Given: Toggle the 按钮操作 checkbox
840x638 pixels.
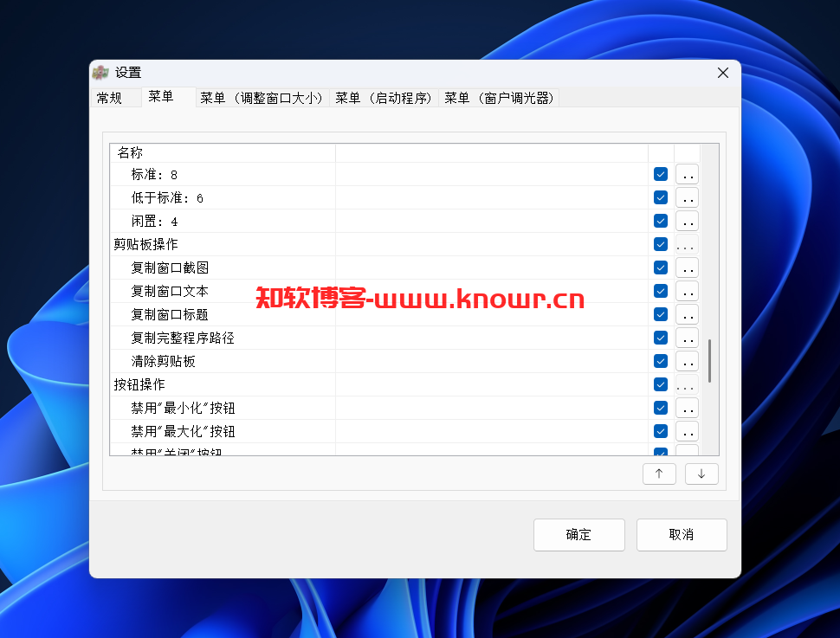Looking at the screenshot, I should pos(661,384).
